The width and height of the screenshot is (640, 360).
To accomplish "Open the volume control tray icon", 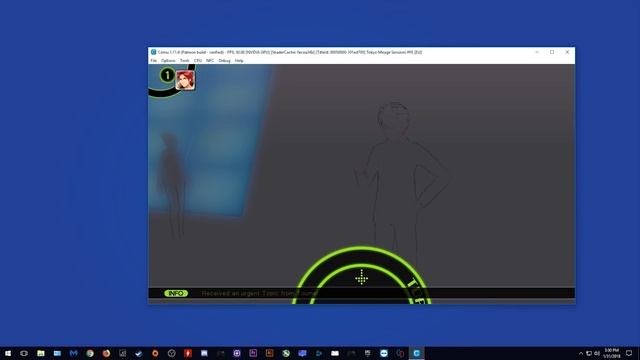I will [x=597, y=353].
